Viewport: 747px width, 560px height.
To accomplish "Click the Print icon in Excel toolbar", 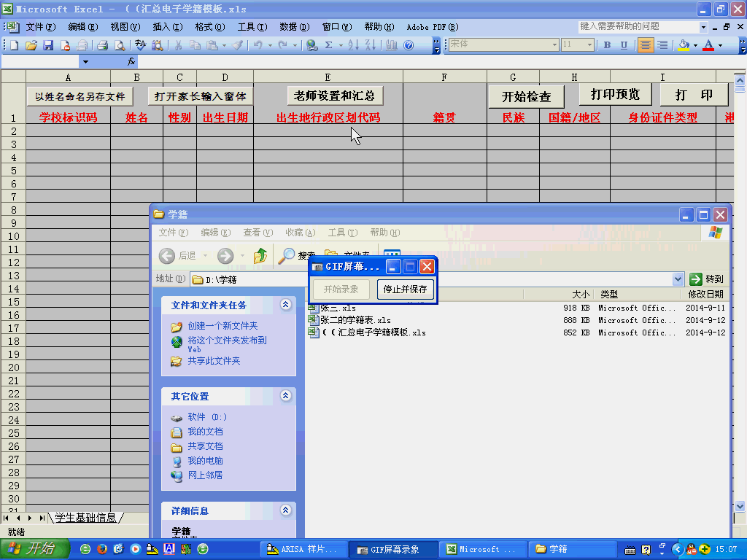I will [102, 45].
